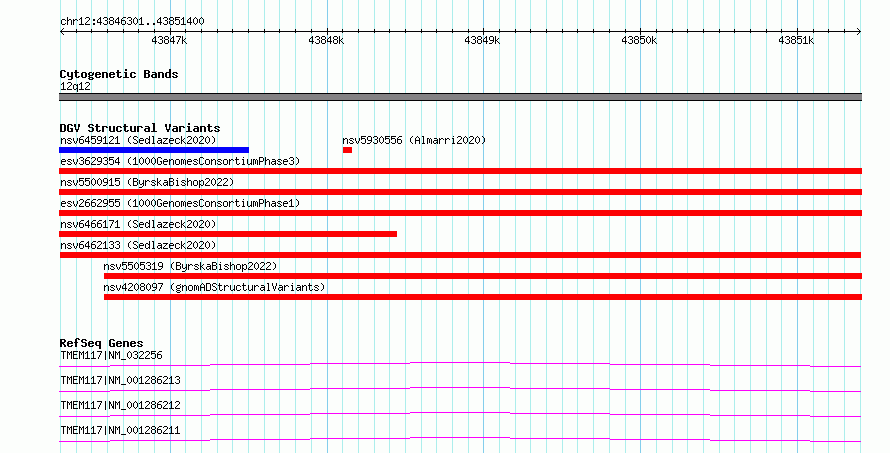
Task: Select the nsv6462133 red variant bar
Action: 460,255
